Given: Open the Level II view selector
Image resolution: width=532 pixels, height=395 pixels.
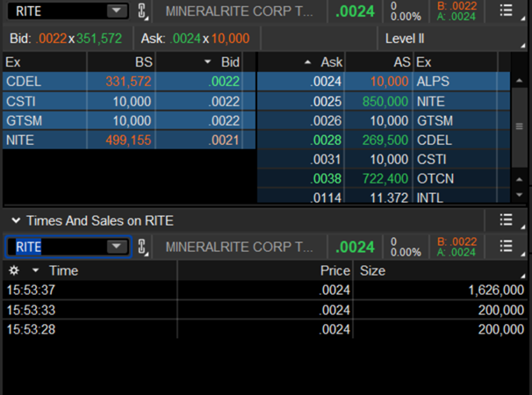Looking at the screenshot, I should [x=452, y=39].
